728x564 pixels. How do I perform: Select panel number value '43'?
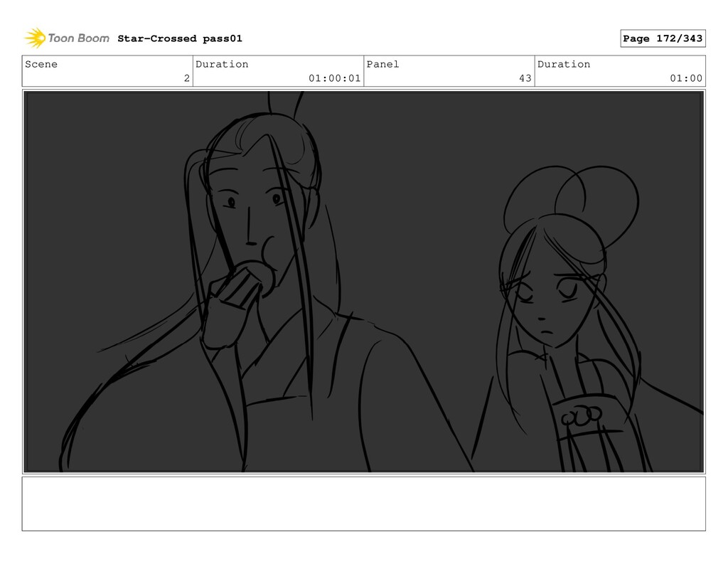(525, 78)
